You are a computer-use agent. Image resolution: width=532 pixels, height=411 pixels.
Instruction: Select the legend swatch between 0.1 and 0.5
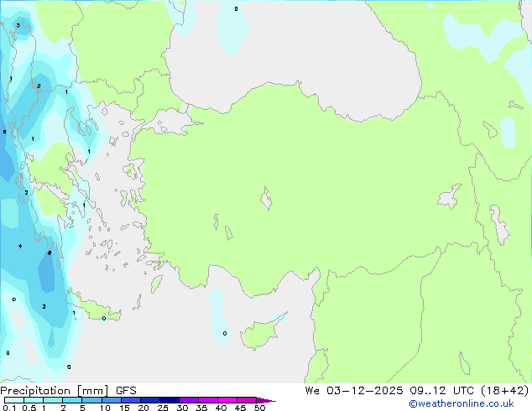(14, 400)
